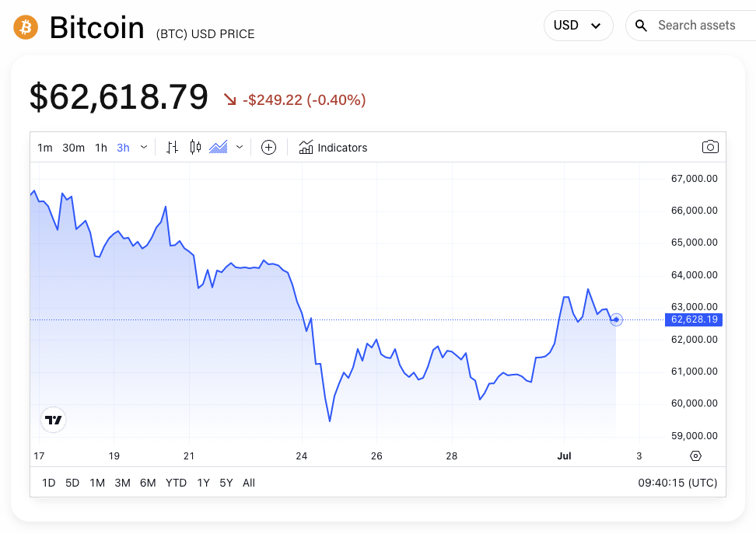The height and width of the screenshot is (534, 756).
Task: Click the search magnifier icon
Action: (x=641, y=25)
